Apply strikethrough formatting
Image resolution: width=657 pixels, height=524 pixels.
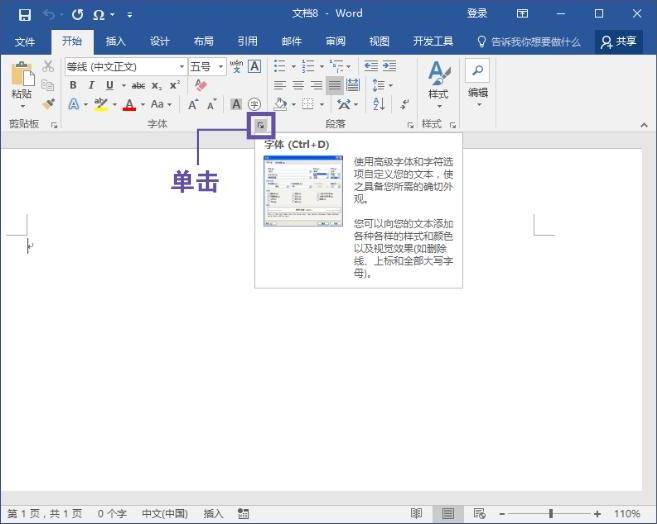click(x=138, y=86)
